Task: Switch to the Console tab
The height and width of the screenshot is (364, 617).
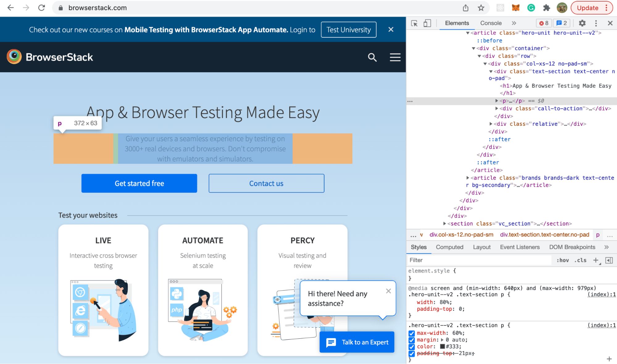Action: click(491, 23)
